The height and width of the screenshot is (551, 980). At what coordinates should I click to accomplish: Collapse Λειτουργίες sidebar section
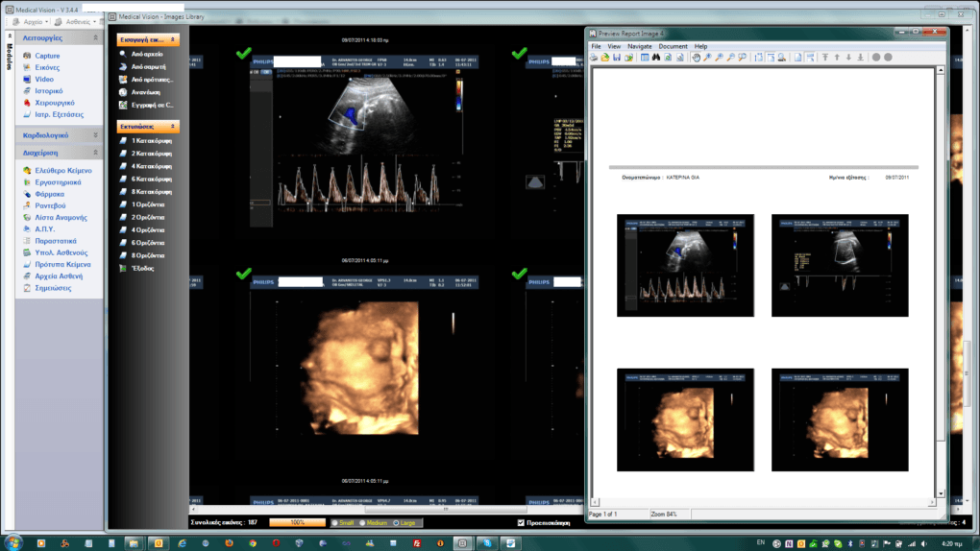(x=96, y=38)
